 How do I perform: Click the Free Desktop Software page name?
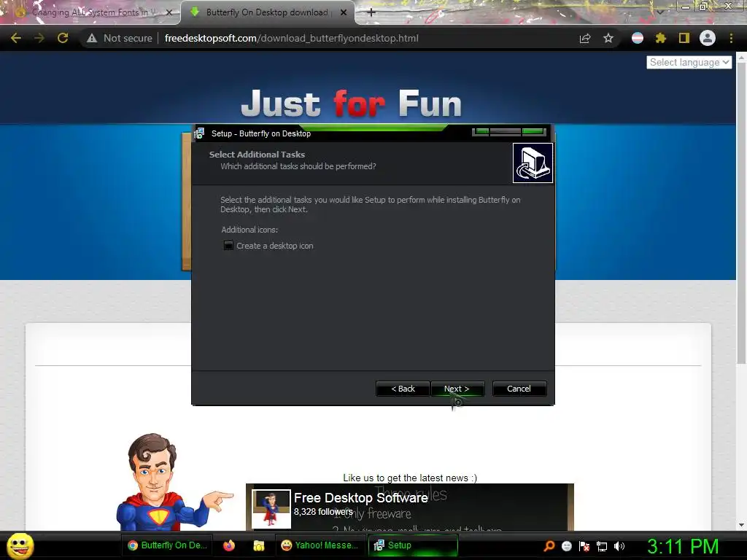pos(360,497)
